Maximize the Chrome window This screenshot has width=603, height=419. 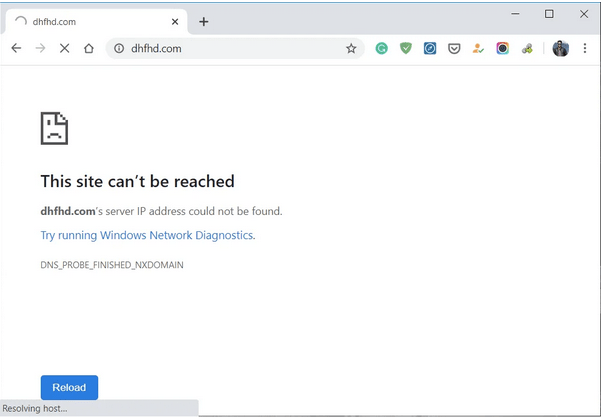(549, 14)
